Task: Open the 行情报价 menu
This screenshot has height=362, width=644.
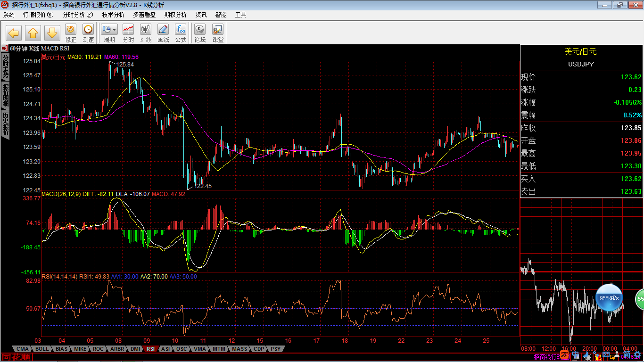Action: 38,15
